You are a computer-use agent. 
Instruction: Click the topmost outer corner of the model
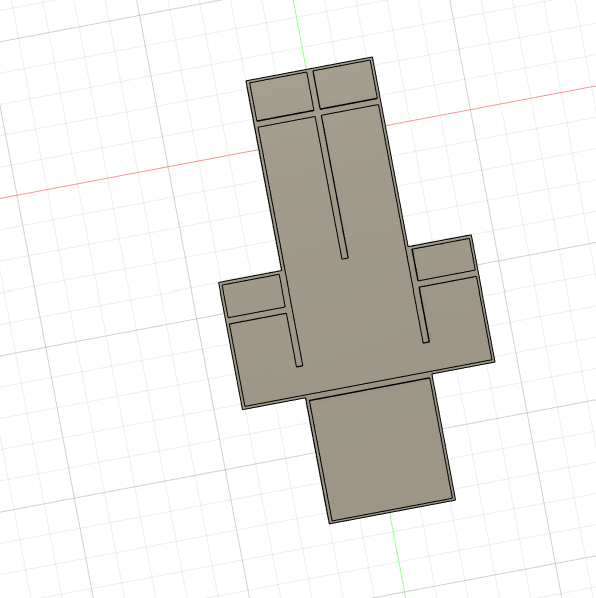pos(372,58)
